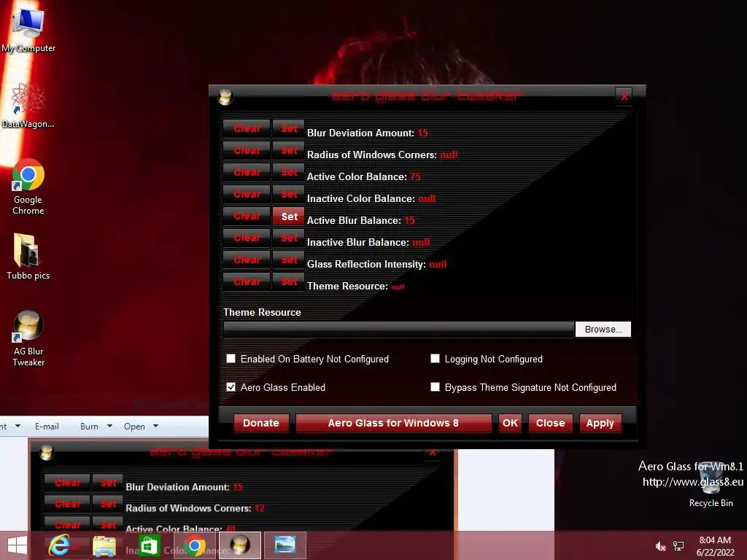Screen dimensions: 747x560
Task: Close the front Aero Glass Blur Tweaker window
Action: [x=624, y=96]
